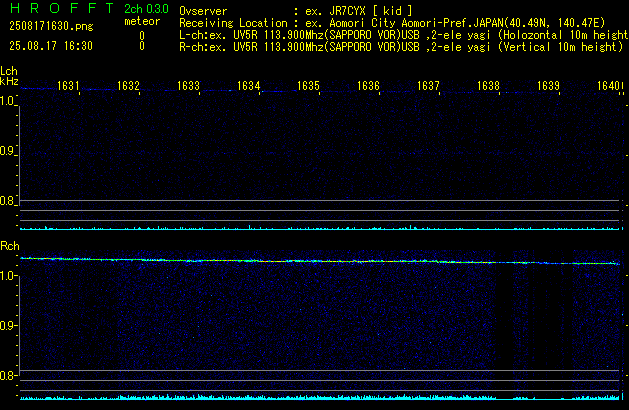The width and height of the screenshot is (629, 410).
Task: Click the 'kHz' axis unit label
Action: point(9,81)
